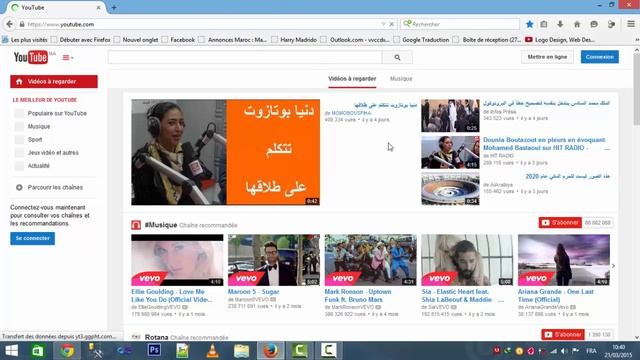Image resolution: width=640 pixels, height=360 pixels.
Task: Open Les plus visités bookmark folder
Action: coord(25,40)
